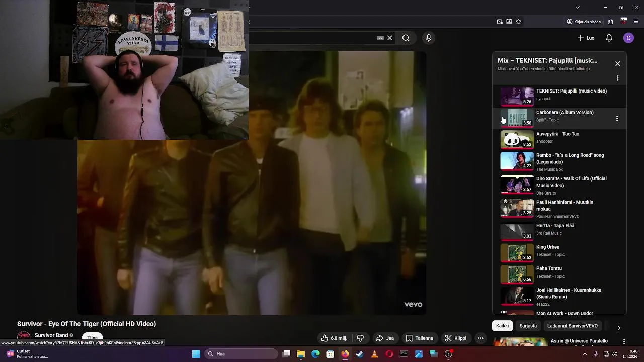Open Survivor Band channel name
Screen dimensions: 644x362
[51, 335]
